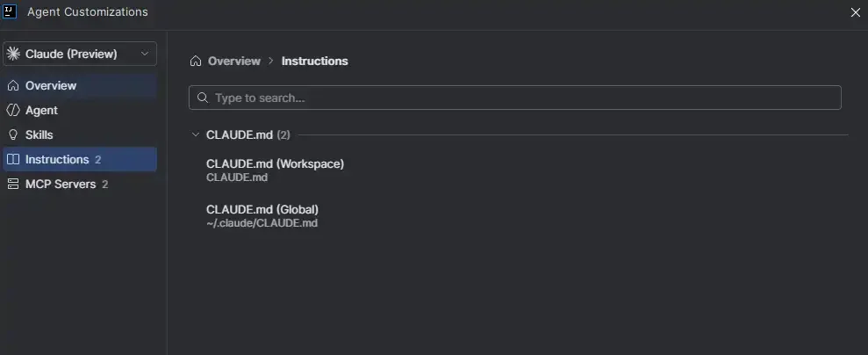
Task: Click the breadcrumb home icon
Action: [x=196, y=61]
